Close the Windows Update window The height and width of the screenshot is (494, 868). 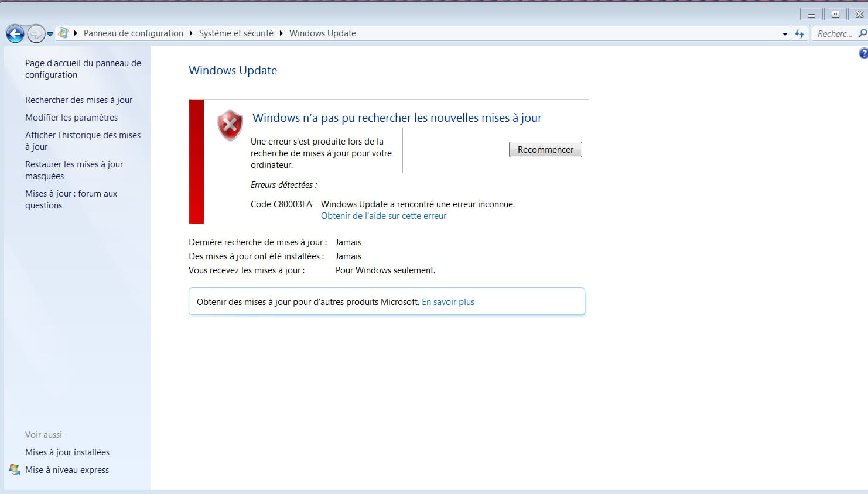(859, 14)
